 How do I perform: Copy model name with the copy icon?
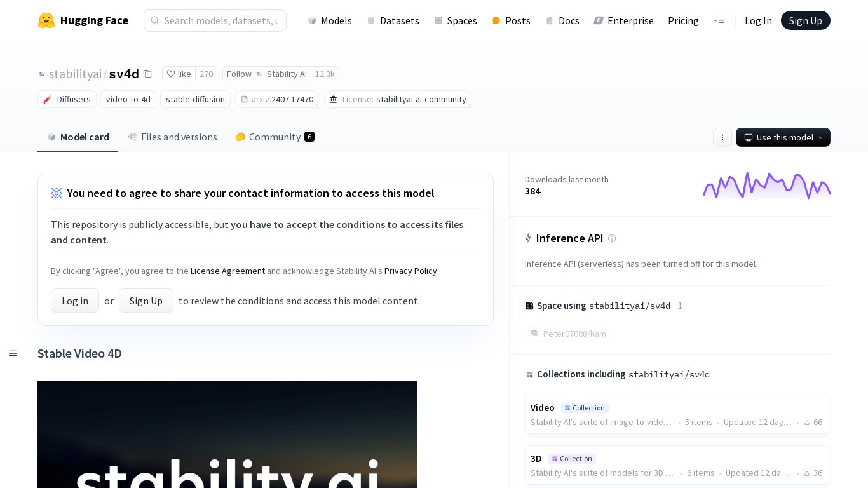147,74
